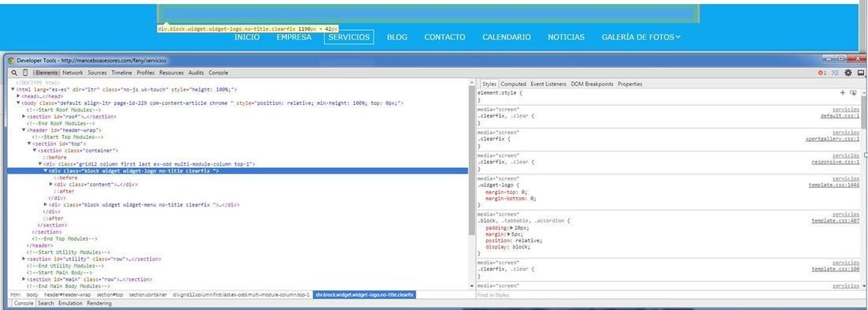Select the Elements panel tab

pos(47,73)
